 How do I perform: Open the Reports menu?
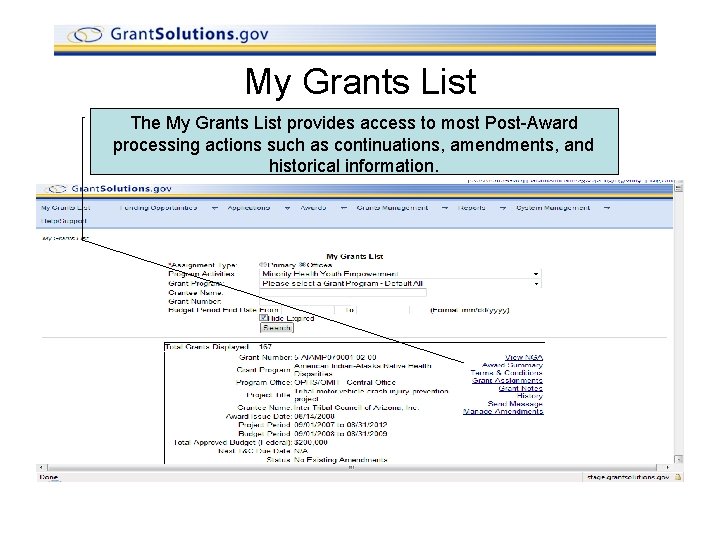pos(472,208)
